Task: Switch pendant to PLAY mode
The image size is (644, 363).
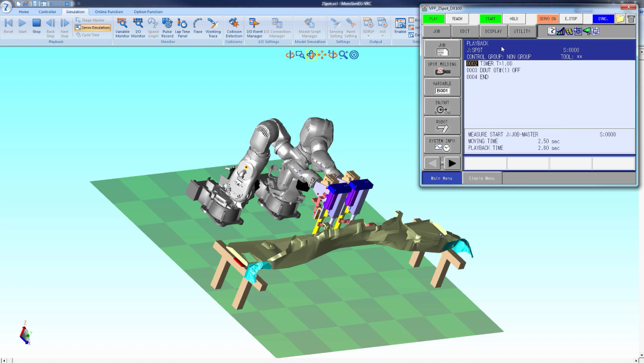Action: click(x=434, y=19)
